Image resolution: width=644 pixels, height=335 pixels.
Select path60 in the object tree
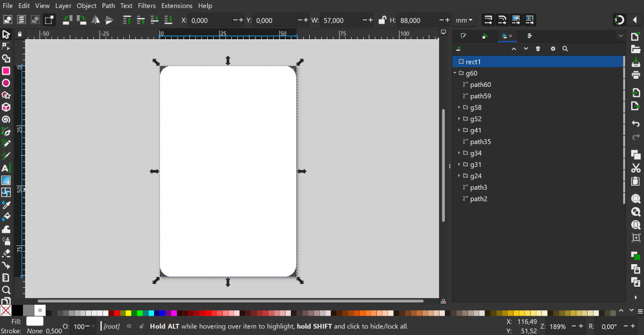coord(480,85)
